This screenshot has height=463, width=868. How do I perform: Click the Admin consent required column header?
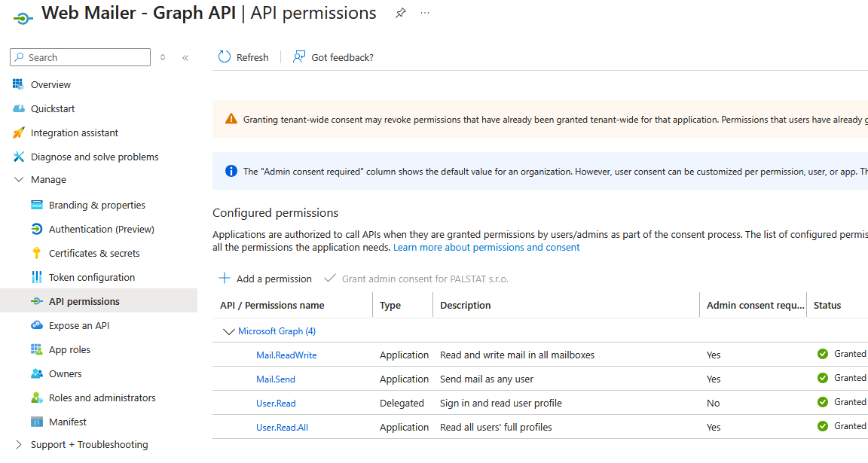click(x=755, y=306)
